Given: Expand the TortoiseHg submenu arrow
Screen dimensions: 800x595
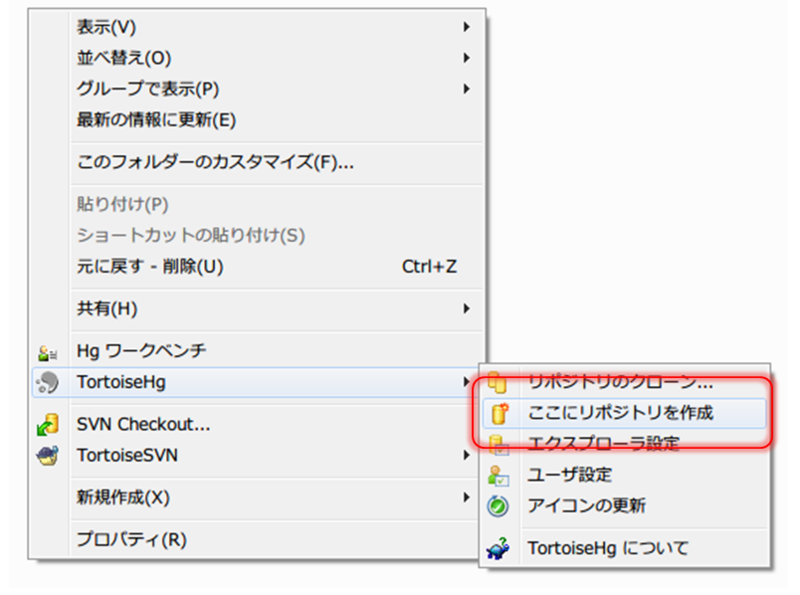Looking at the screenshot, I should click(x=466, y=382).
